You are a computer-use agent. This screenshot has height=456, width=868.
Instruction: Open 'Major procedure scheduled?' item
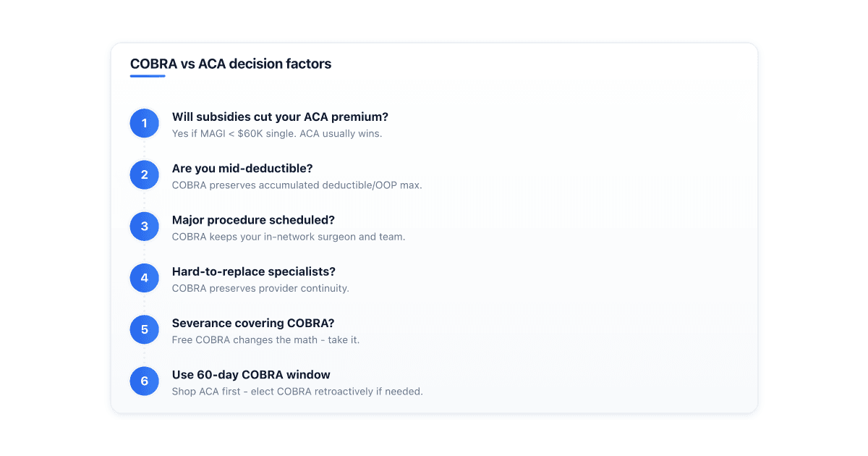coord(253,220)
